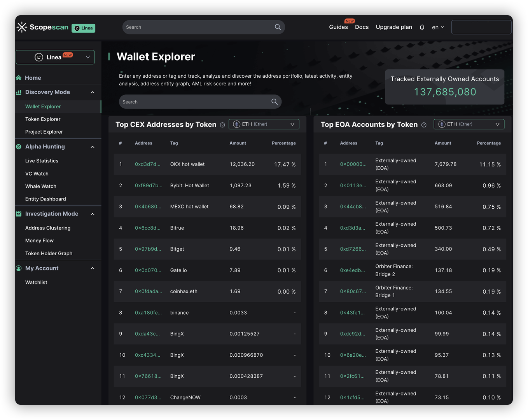Open notifications via the bell icon

pos(422,27)
